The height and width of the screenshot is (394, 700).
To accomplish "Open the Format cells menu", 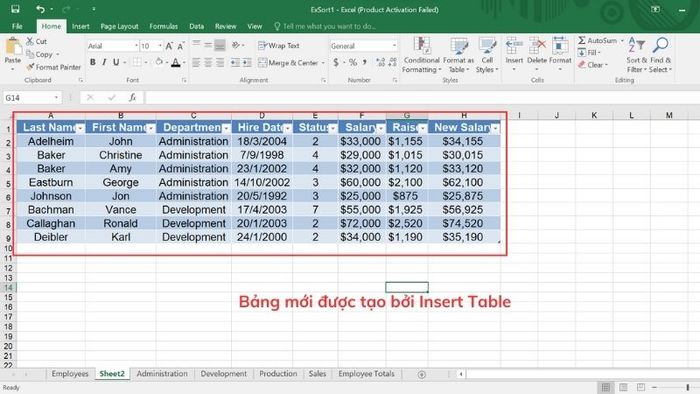I will pos(560,54).
